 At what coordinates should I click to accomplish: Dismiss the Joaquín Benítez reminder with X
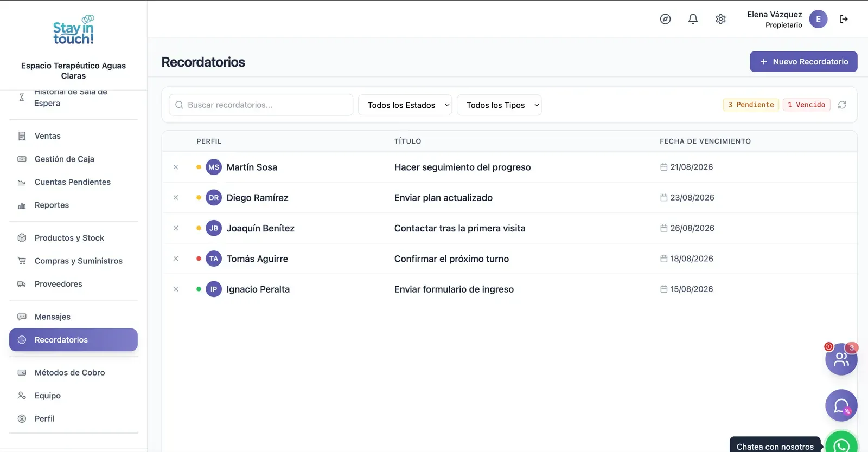pos(176,228)
